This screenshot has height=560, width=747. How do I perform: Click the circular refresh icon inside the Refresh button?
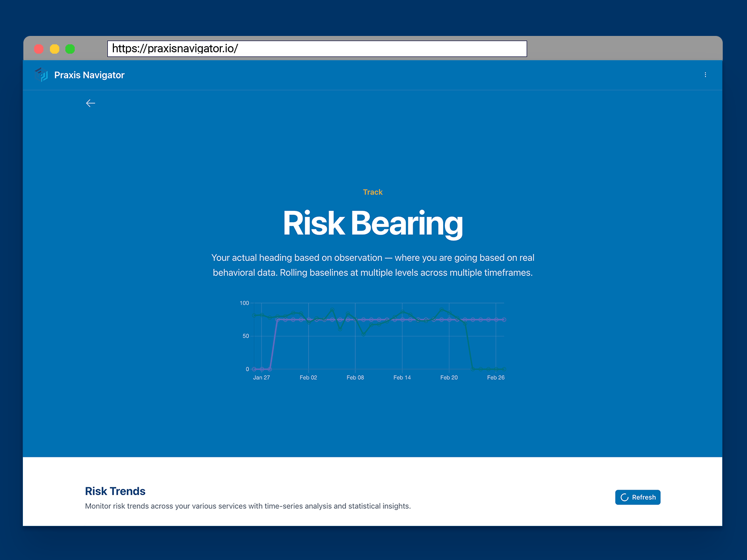pyautogui.click(x=624, y=497)
